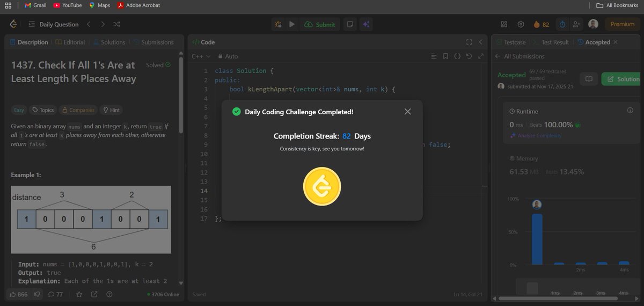Viewport: 644px width, 306px height.
Task: Open the profile avatar menu
Action: coord(593,24)
